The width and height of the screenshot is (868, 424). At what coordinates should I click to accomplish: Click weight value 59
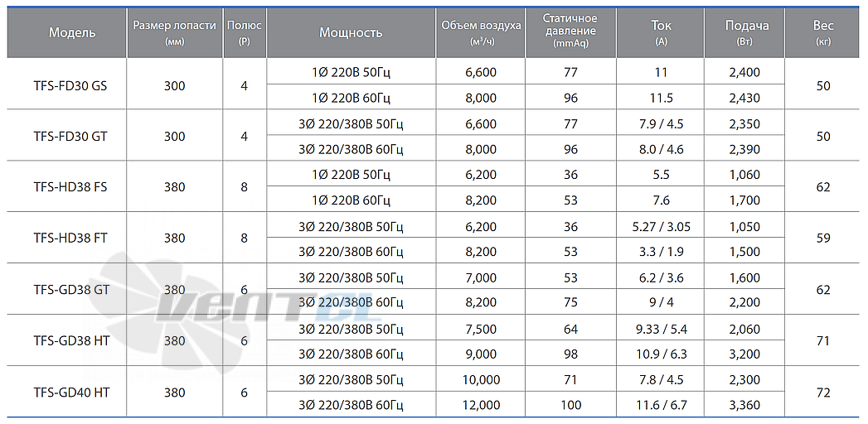tap(824, 238)
